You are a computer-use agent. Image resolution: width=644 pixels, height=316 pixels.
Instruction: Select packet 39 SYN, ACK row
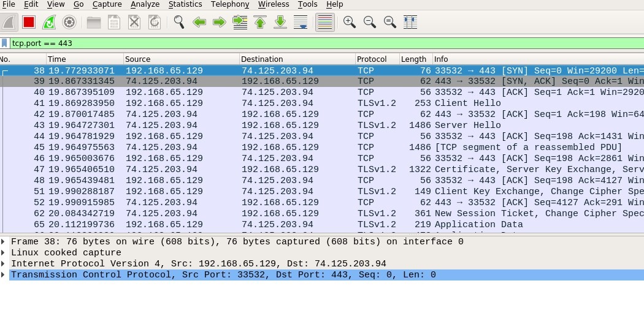click(x=322, y=81)
